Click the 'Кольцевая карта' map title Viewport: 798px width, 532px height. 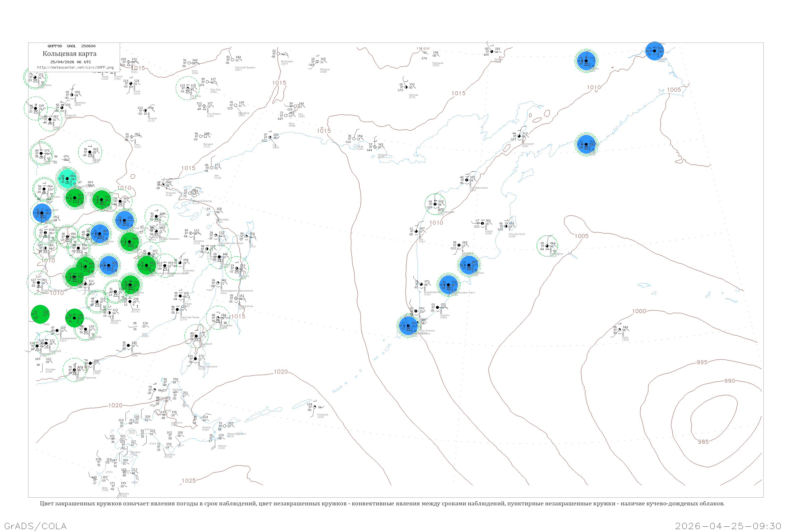69,54
